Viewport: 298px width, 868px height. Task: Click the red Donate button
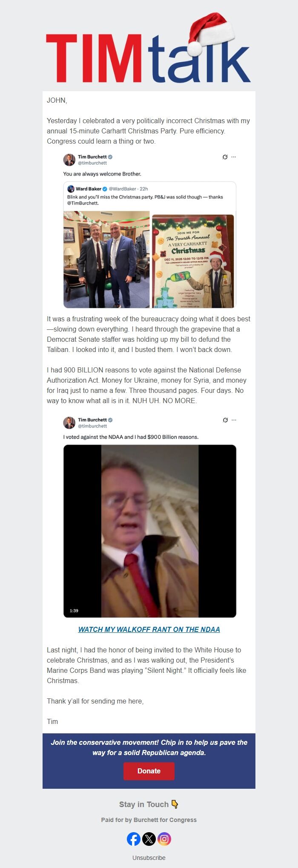149,771
